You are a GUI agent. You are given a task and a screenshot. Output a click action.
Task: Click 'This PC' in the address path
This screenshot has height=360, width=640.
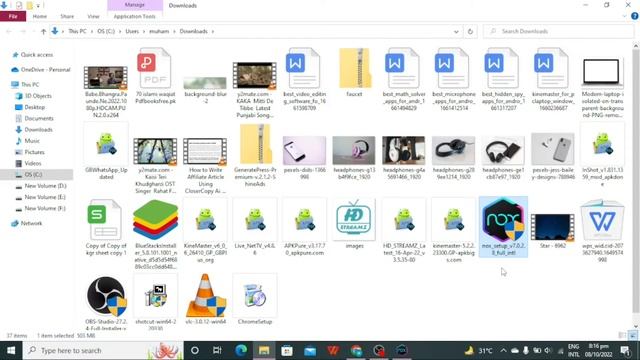pos(77,31)
